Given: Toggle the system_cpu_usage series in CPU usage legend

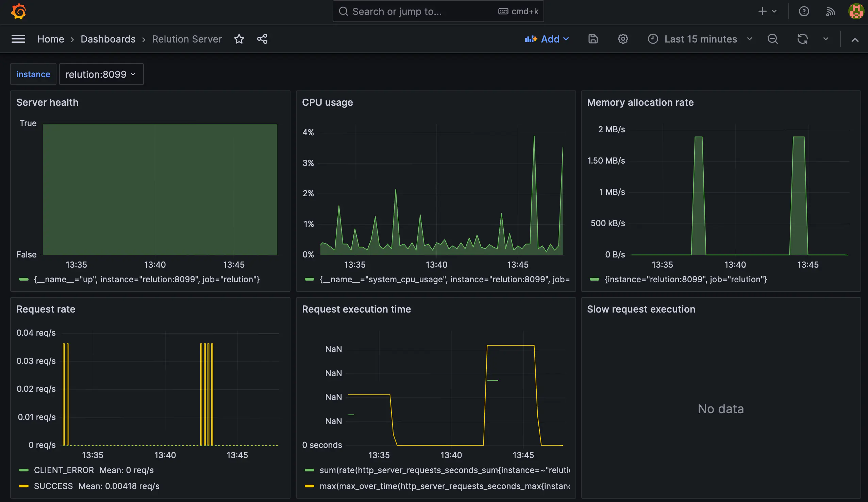Looking at the screenshot, I should click(x=444, y=280).
